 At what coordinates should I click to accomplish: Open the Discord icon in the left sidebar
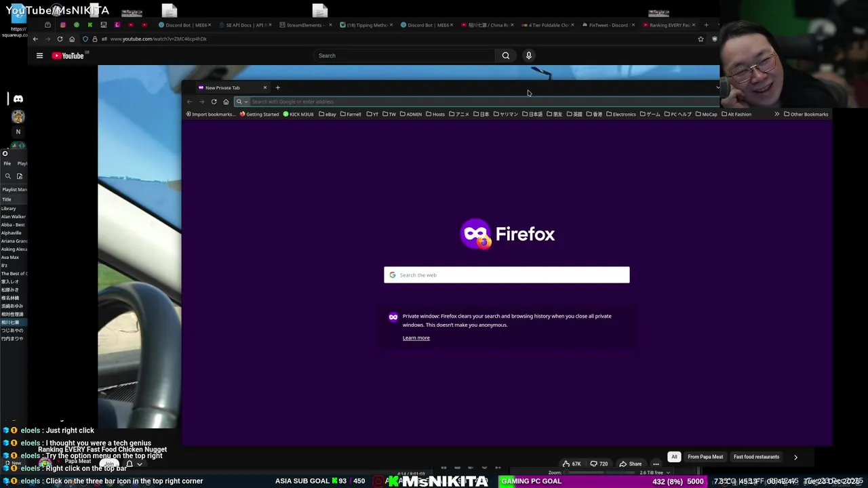click(x=18, y=99)
